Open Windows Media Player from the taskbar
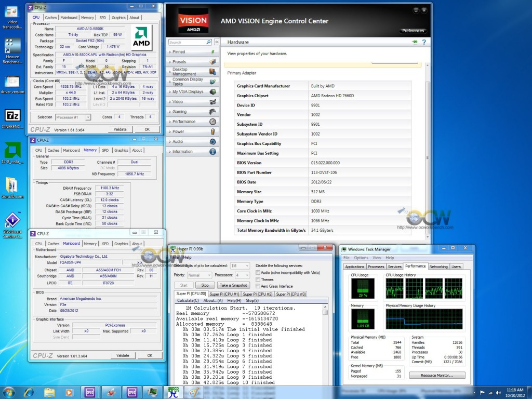Image resolution: width=532 pixels, height=399 pixels. (x=69, y=393)
